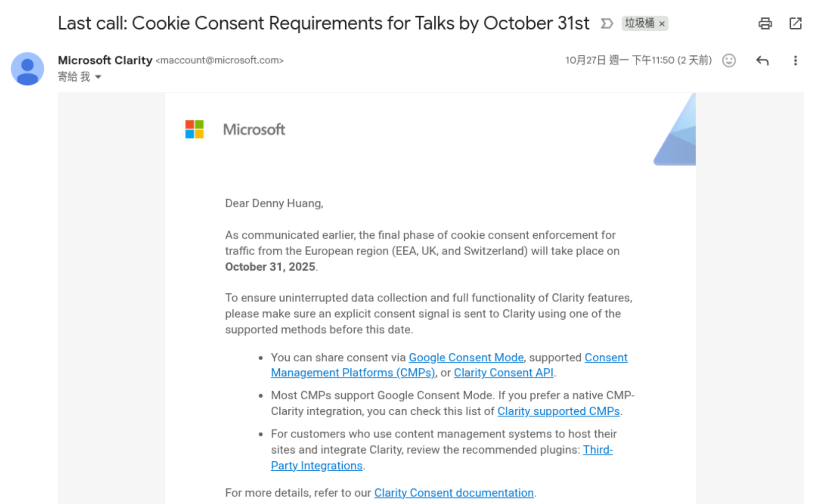Print this email using the printer icon
Screen dimensions: 814x504
point(765,23)
